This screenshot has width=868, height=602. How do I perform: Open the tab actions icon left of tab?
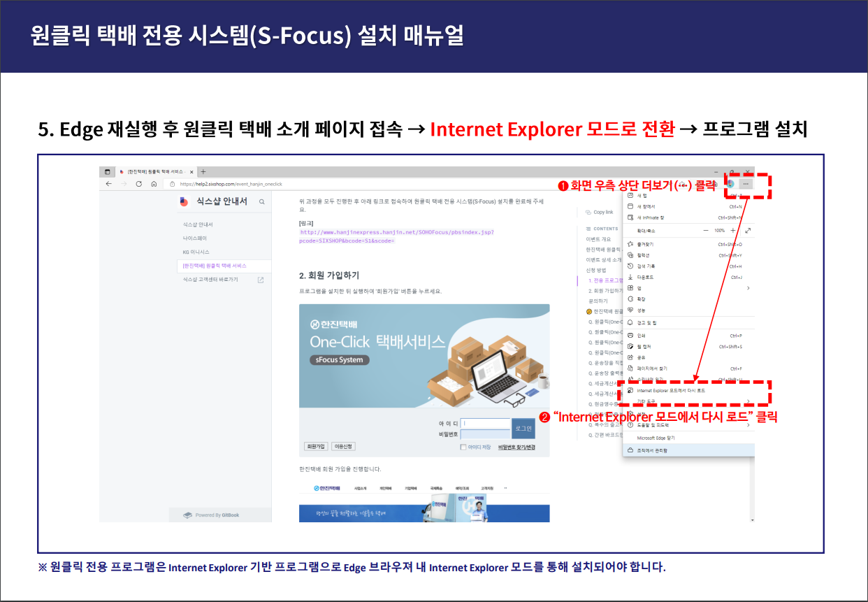tap(108, 171)
